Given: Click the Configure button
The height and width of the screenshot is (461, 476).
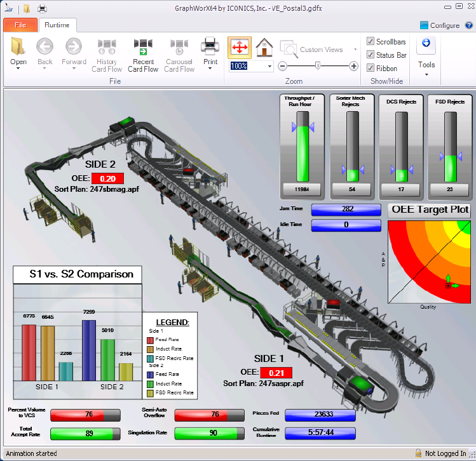Looking at the screenshot, I should (x=440, y=25).
